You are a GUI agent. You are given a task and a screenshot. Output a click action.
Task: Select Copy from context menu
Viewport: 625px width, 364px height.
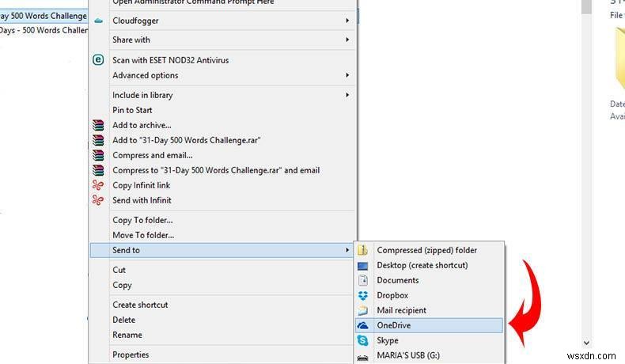point(222,285)
